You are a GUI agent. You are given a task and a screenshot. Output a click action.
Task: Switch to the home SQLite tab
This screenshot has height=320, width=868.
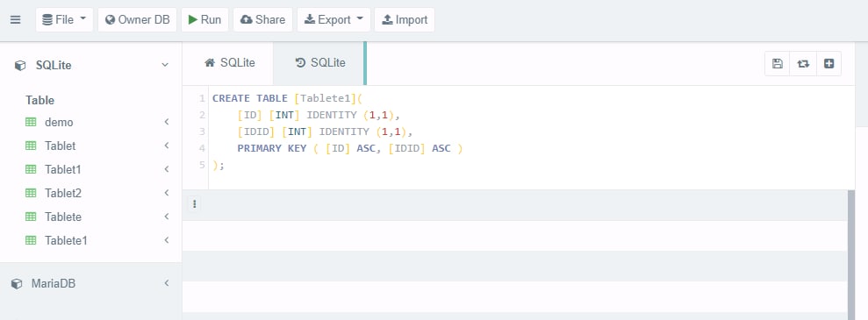(x=229, y=63)
